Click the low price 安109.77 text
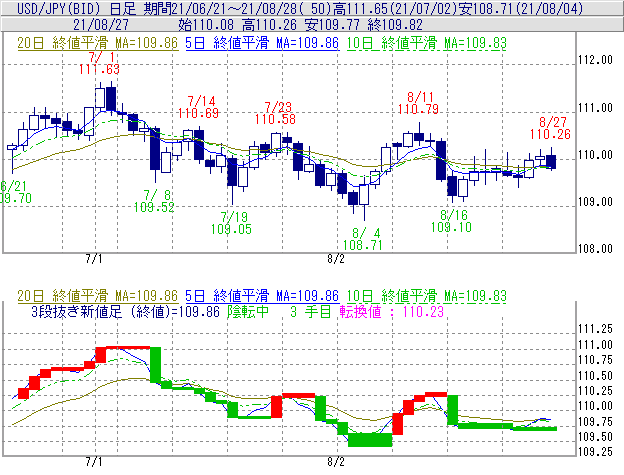 pyautogui.click(x=332, y=25)
